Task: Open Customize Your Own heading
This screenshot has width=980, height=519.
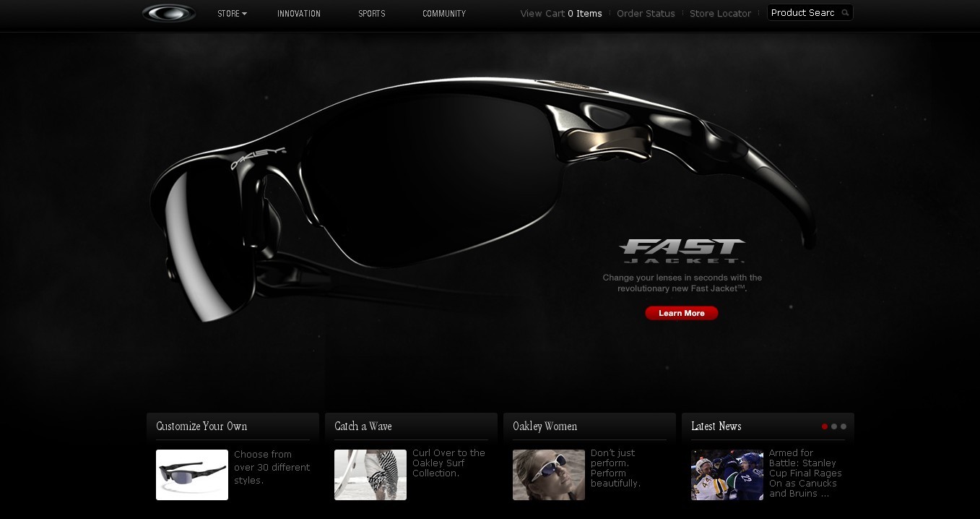Action: tap(201, 426)
